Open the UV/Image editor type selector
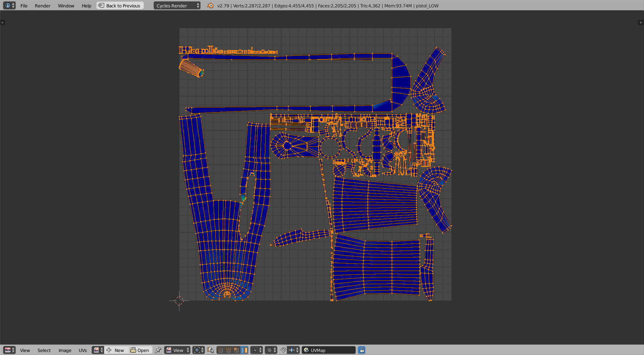 [x=9, y=350]
